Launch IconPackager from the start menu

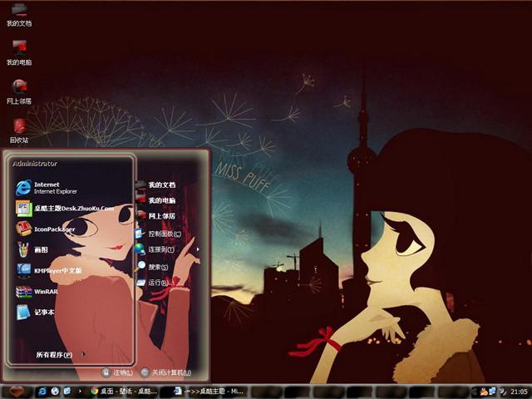click(45, 229)
